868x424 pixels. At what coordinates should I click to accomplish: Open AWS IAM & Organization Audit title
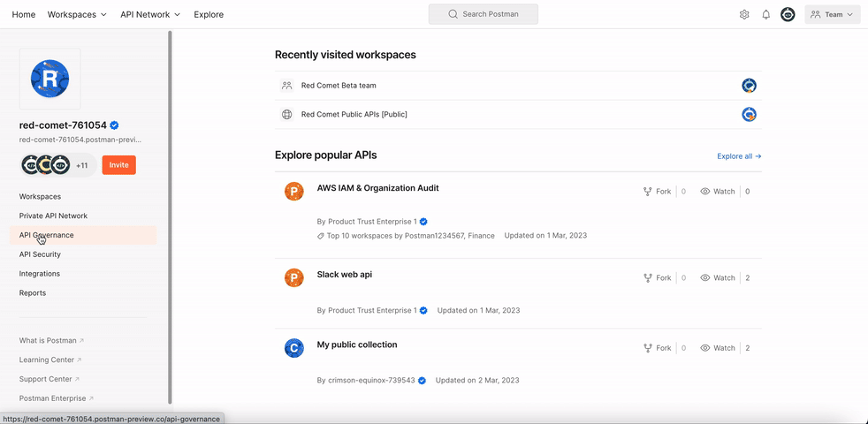(x=377, y=188)
